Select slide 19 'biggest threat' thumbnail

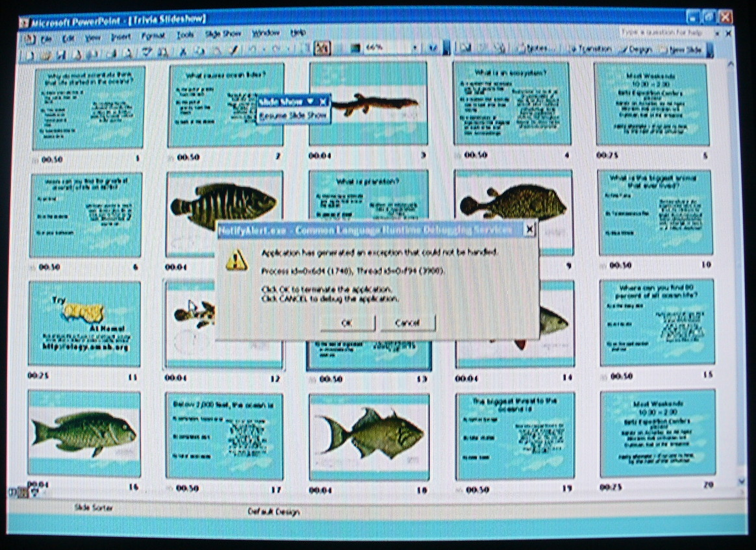(515, 436)
